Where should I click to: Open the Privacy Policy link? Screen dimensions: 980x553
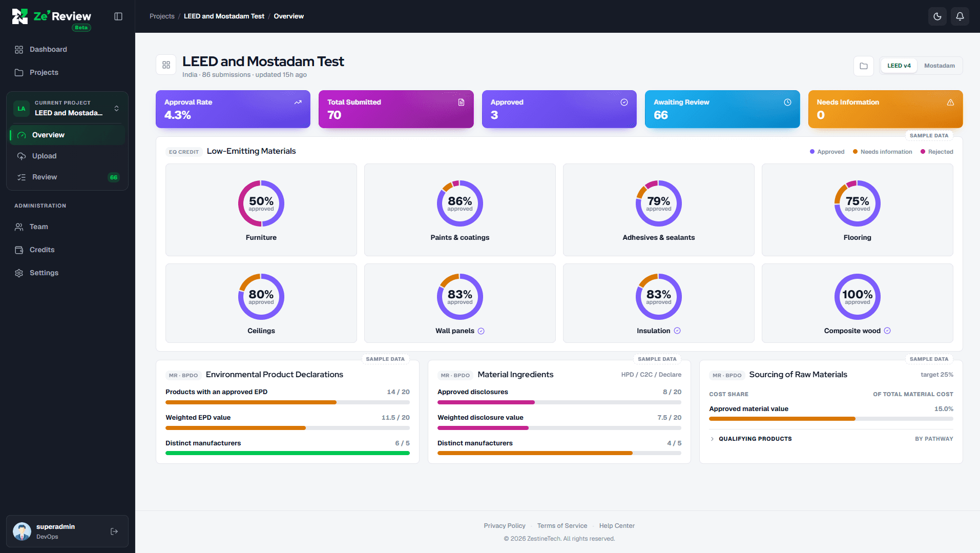click(x=505, y=525)
